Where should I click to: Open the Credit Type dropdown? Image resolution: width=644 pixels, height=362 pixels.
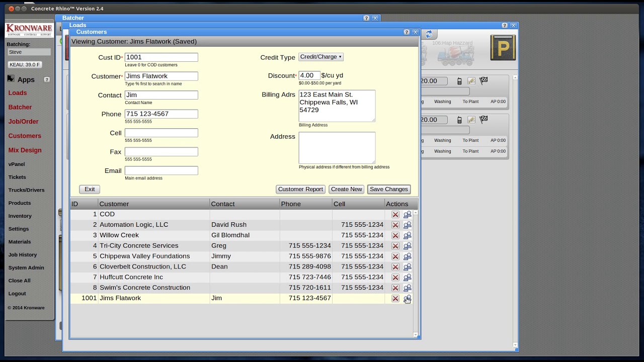tap(321, 57)
